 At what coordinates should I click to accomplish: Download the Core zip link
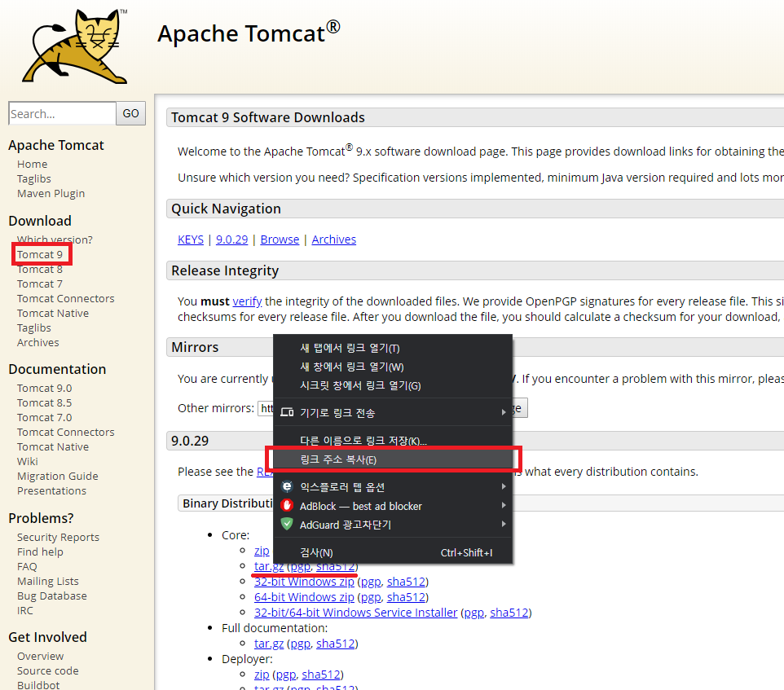(262, 551)
